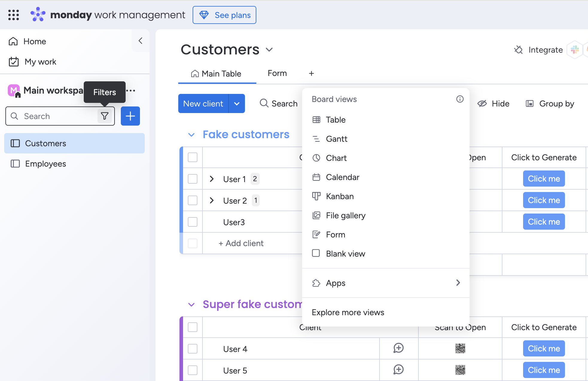Select the File gallery board view
Screen dimensions: 588x381
346,215
